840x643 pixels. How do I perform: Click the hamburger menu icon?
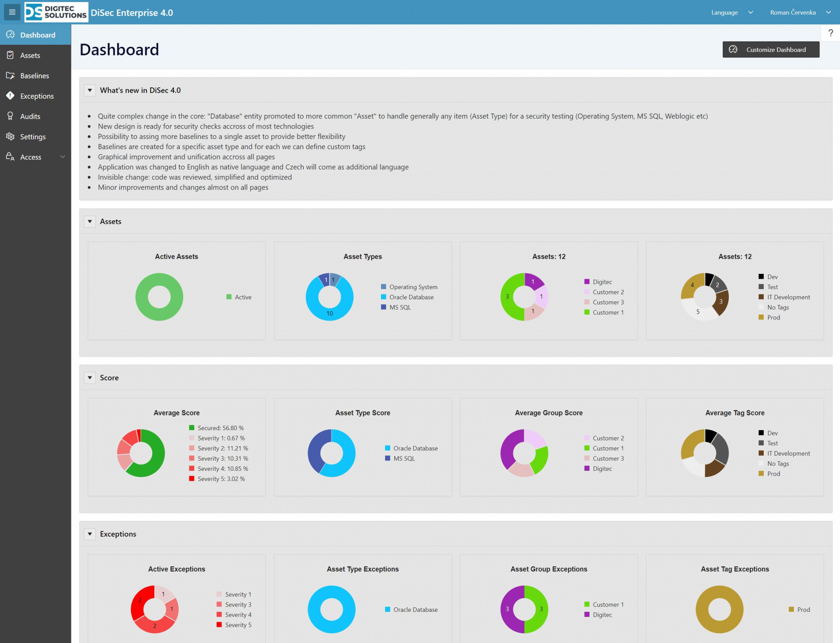click(12, 12)
